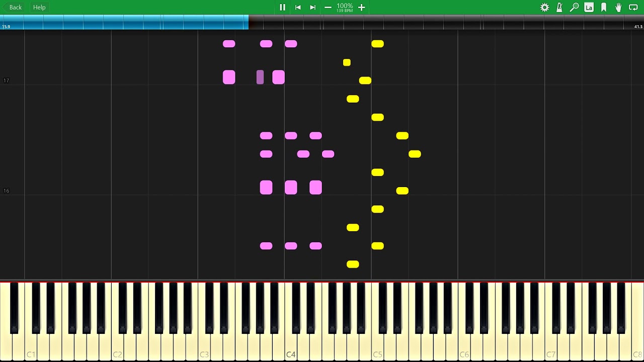Image resolution: width=644 pixels, height=362 pixels.
Task: Seek within the blue played timeline portion
Action: click(x=124, y=22)
